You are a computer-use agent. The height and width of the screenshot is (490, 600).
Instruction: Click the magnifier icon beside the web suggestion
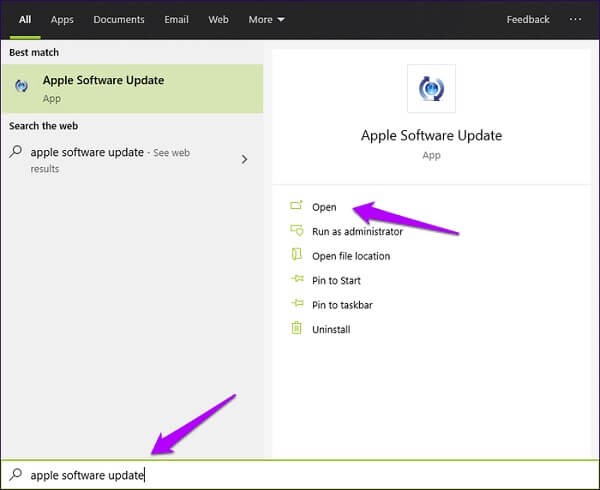point(16,152)
